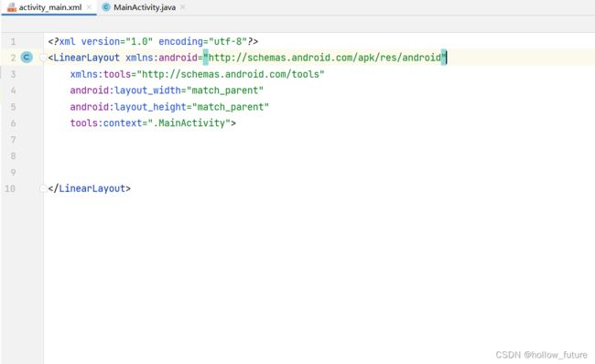Click the XML file icon on activity_main.xml tab
Image resolution: width=595 pixels, height=364 pixels.
click(12, 7)
